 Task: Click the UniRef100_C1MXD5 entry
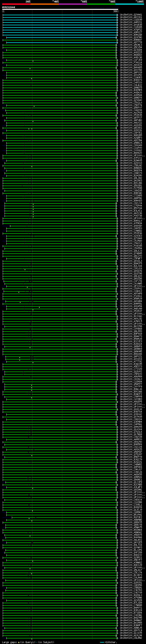[131, 27]
